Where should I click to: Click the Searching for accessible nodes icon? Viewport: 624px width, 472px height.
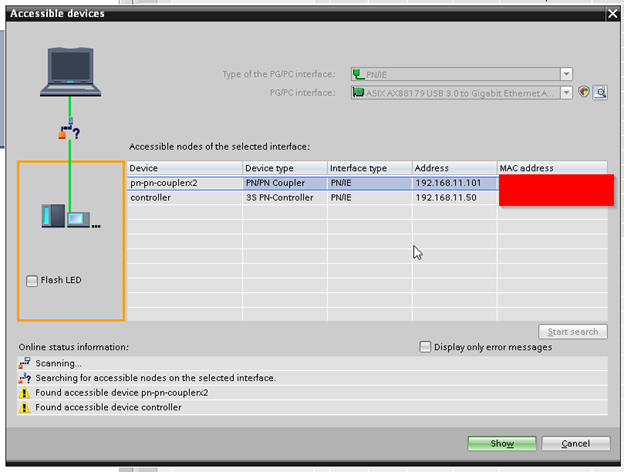coord(24,378)
